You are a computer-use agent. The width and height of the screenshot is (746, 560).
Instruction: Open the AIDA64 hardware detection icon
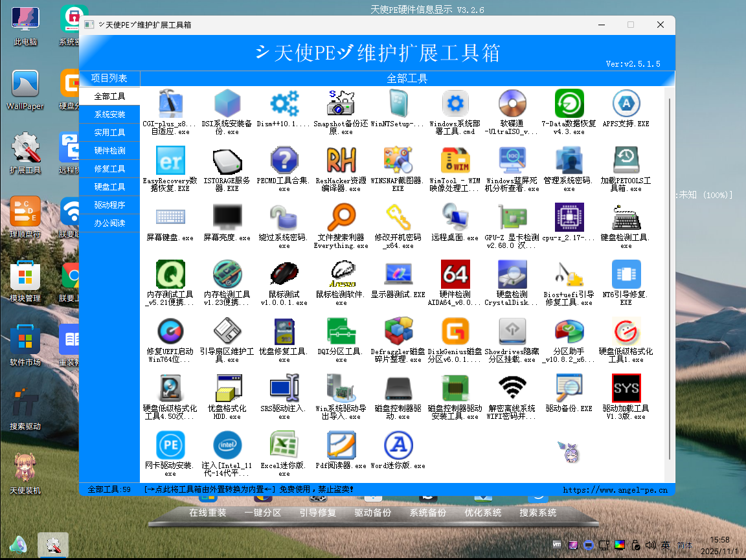[455, 275]
